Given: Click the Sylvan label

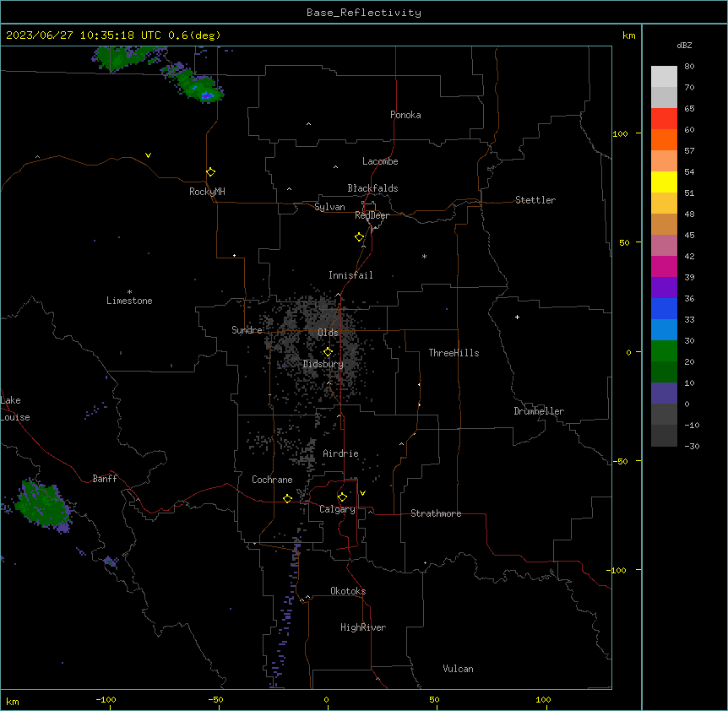Looking at the screenshot, I should coord(329,207).
